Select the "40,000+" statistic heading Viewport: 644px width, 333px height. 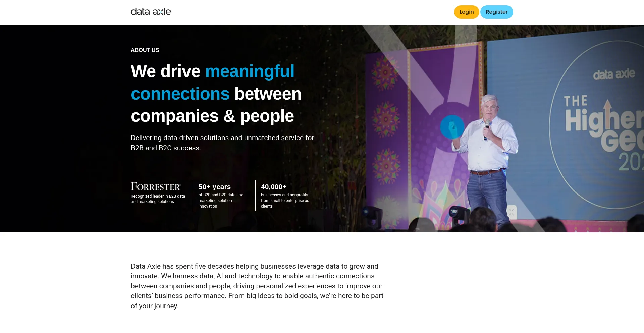273,187
